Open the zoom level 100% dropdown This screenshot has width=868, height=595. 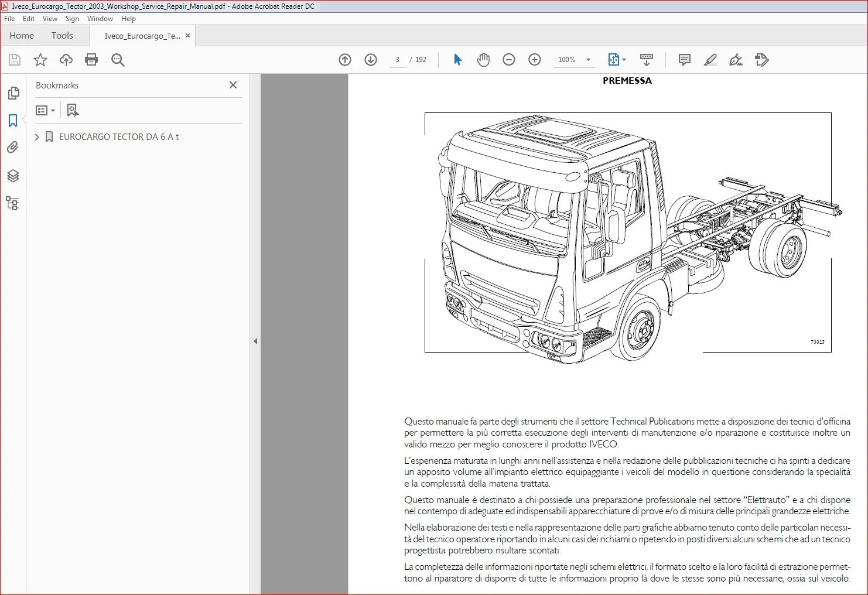[574, 60]
